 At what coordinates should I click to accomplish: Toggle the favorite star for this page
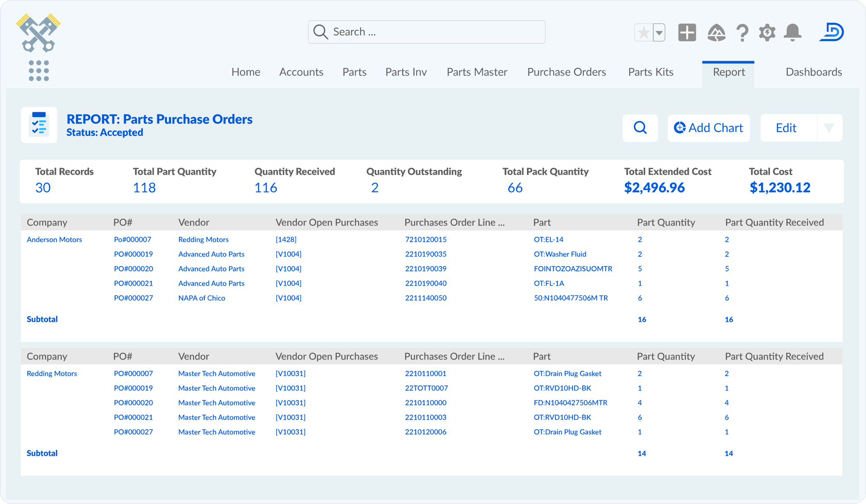(x=644, y=32)
